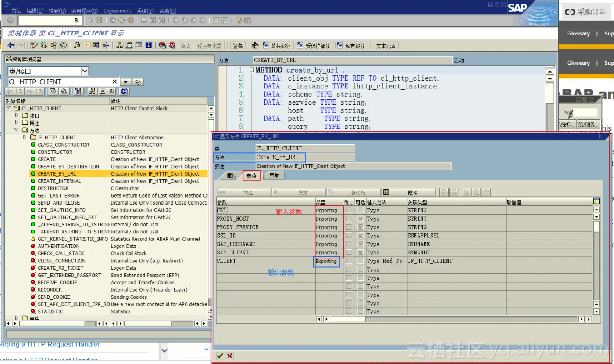Viewport: 614px width, 364px height.
Task: Open the 类/接口 object type dropdown
Action: click(x=85, y=71)
